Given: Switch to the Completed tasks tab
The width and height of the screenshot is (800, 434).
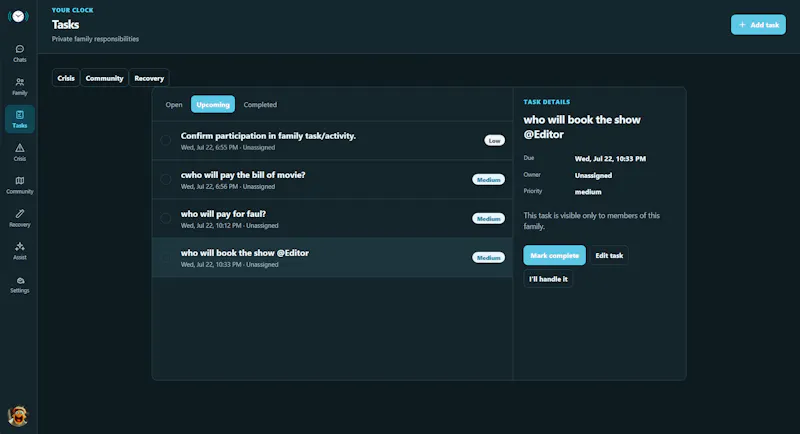Looking at the screenshot, I should coord(260,104).
